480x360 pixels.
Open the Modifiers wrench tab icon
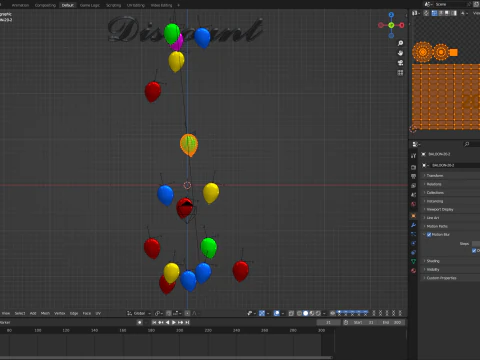click(414, 225)
